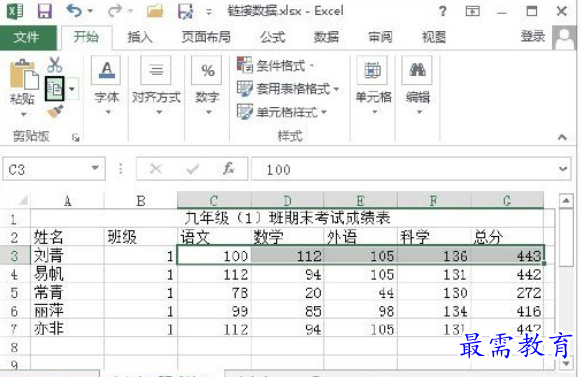Screen dimensions: 581x377
Task: Open the 编辑 editing group
Action: (418, 86)
